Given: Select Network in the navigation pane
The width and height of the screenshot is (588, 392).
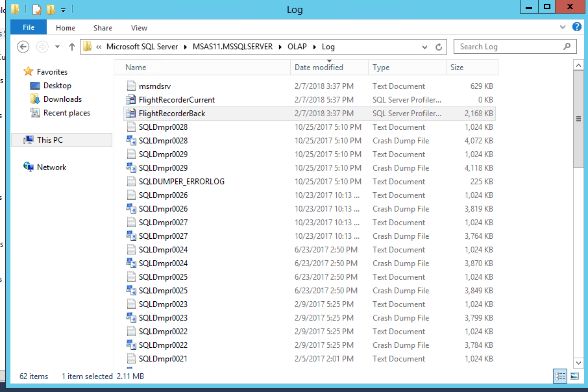Looking at the screenshot, I should click(51, 167).
